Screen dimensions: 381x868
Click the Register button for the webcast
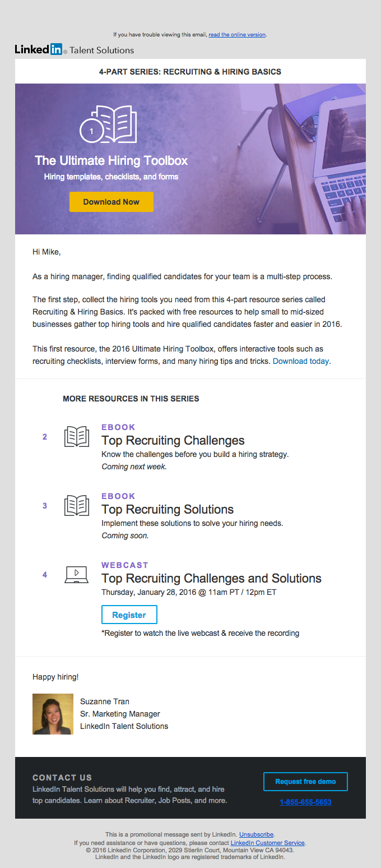129,615
